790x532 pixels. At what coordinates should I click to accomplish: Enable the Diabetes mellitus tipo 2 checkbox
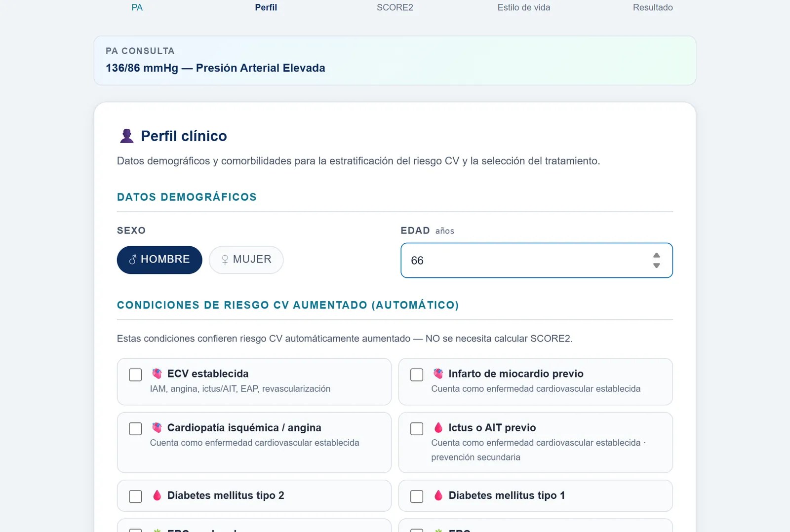click(135, 496)
